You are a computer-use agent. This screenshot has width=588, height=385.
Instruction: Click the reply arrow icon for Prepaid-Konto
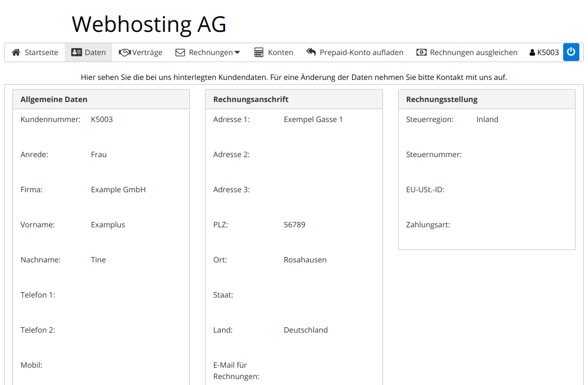point(311,52)
